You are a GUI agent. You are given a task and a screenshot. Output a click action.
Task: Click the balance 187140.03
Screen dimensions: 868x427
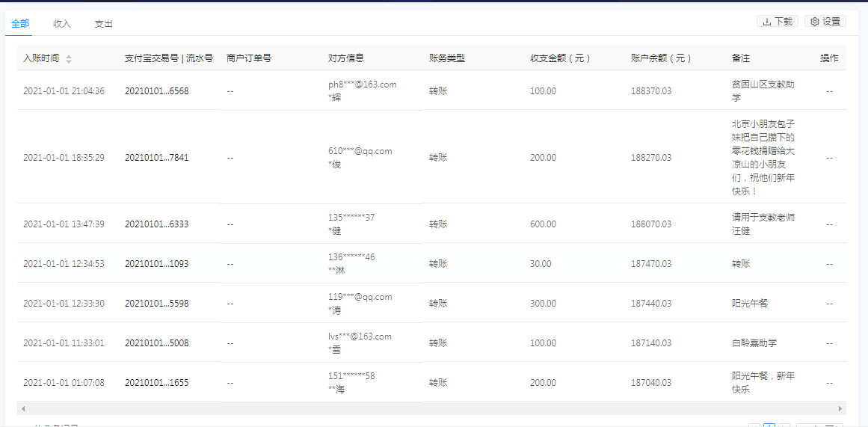point(651,342)
